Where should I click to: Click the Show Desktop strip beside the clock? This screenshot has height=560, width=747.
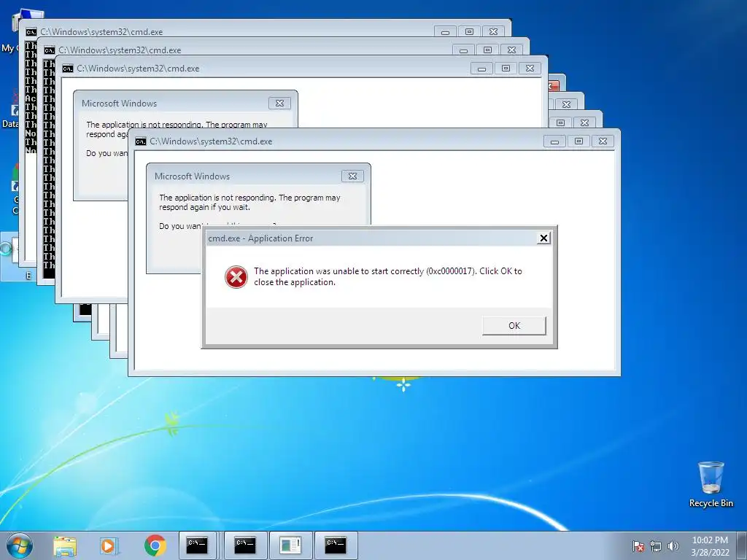pyautogui.click(x=742, y=545)
